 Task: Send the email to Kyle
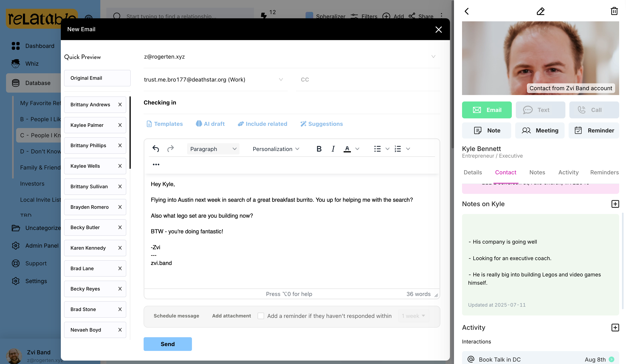pos(167,344)
